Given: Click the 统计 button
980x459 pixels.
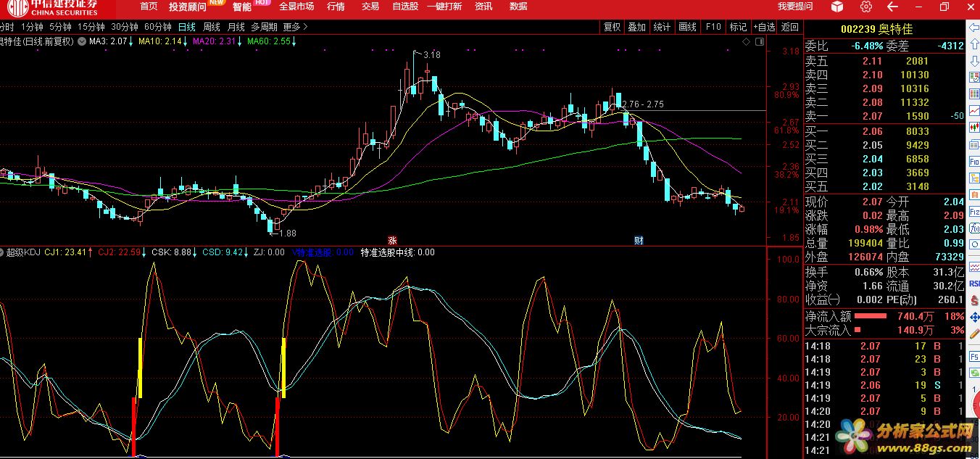Looking at the screenshot, I should 662,27.
